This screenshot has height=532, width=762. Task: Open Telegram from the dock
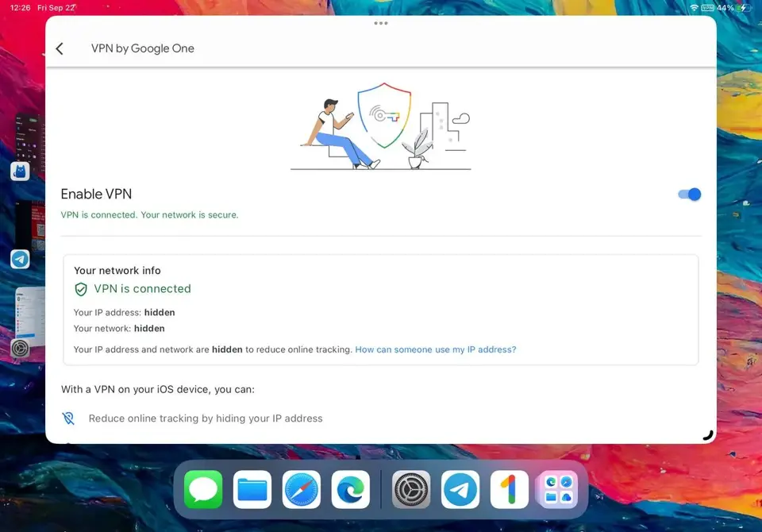coord(460,489)
